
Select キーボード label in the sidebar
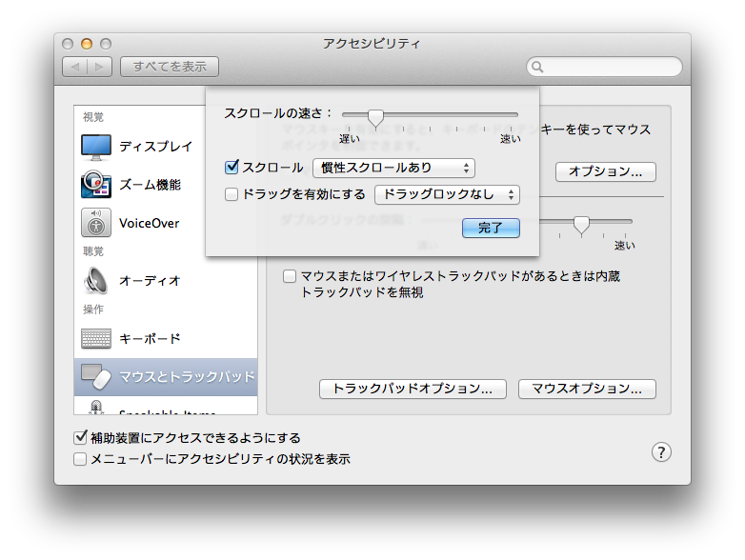(x=150, y=339)
